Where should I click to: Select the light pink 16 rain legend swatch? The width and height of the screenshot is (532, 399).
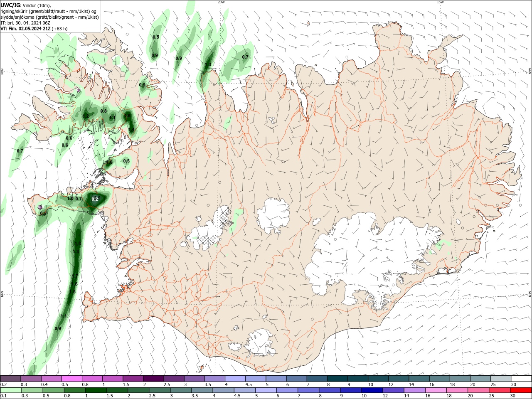point(436,390)
